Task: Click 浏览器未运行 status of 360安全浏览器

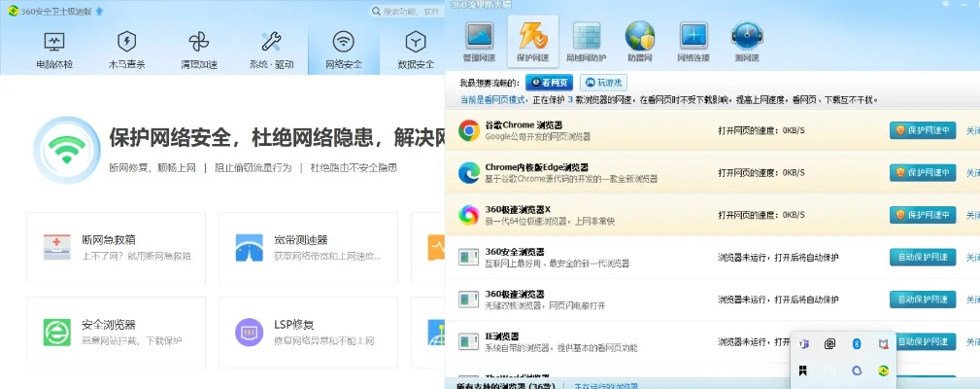Action: pos(778,257)
